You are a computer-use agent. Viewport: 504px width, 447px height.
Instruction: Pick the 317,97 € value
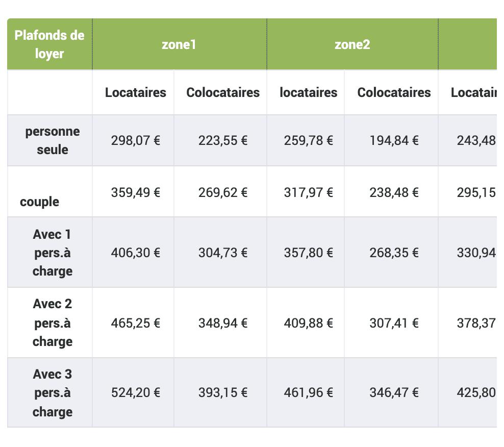click(x=309, y=192)
